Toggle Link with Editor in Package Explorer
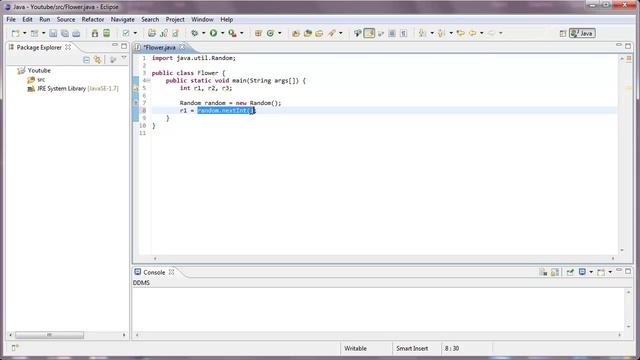 tap(98, 60)
